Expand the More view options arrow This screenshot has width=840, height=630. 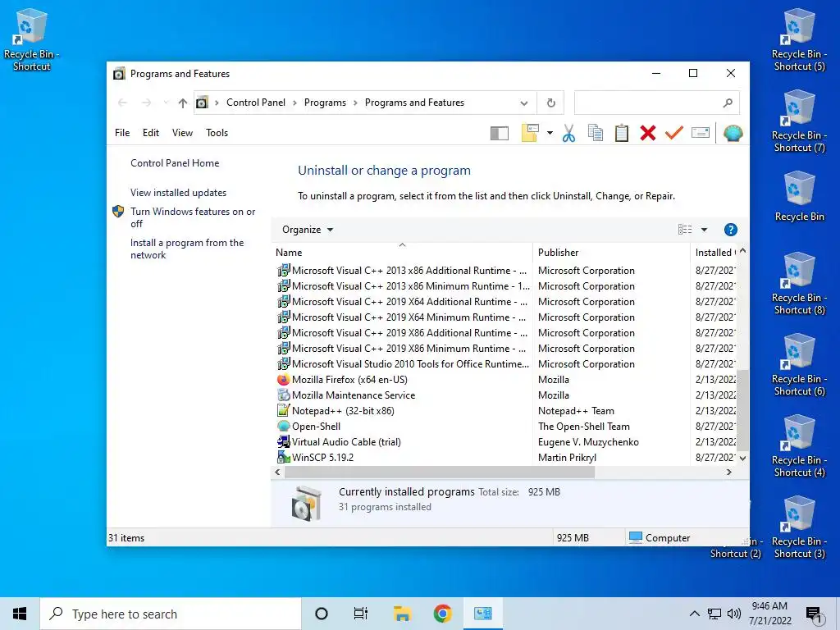click(x=704, y=230)
